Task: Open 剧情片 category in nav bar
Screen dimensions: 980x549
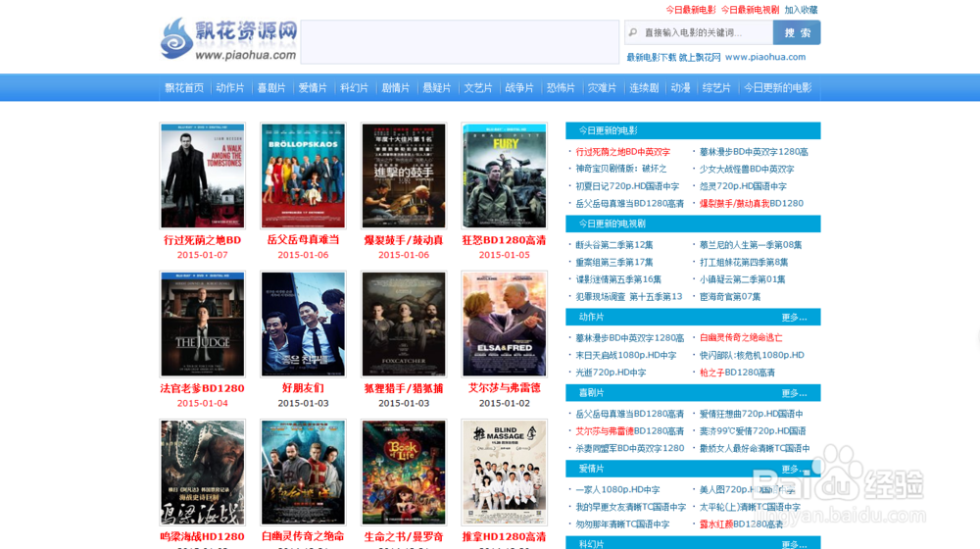Action: [x=396, y=88]
